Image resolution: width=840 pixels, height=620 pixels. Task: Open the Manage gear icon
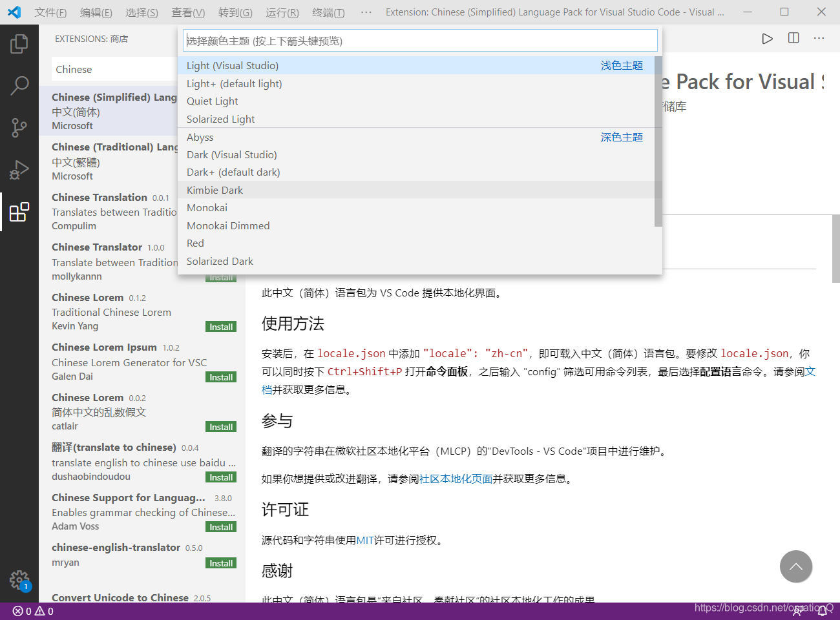point(19,580)
